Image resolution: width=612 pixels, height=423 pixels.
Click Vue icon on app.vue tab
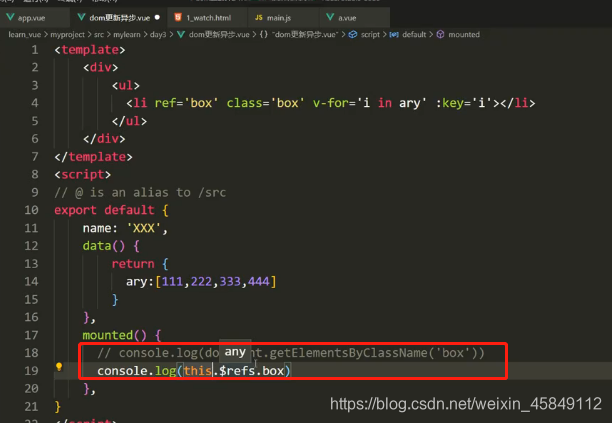(10, 18)
